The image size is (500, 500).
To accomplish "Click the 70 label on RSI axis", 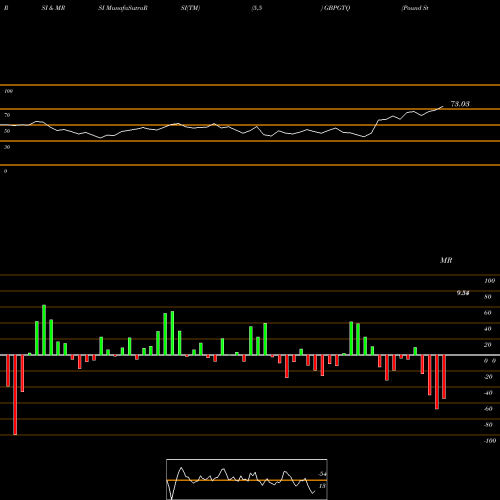I will (x=7, y=115).
